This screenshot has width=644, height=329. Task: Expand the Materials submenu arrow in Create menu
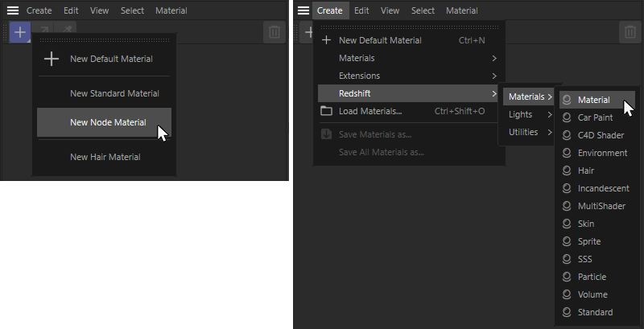click(x=494, y=58)
